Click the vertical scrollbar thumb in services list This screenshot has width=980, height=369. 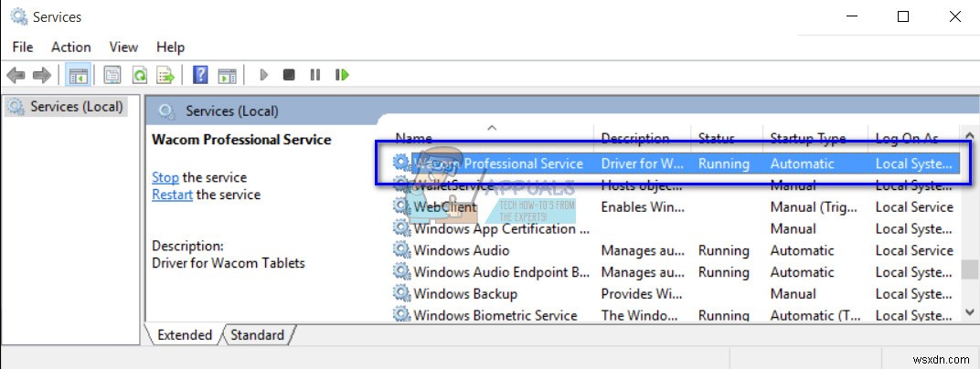pos(969,269)
